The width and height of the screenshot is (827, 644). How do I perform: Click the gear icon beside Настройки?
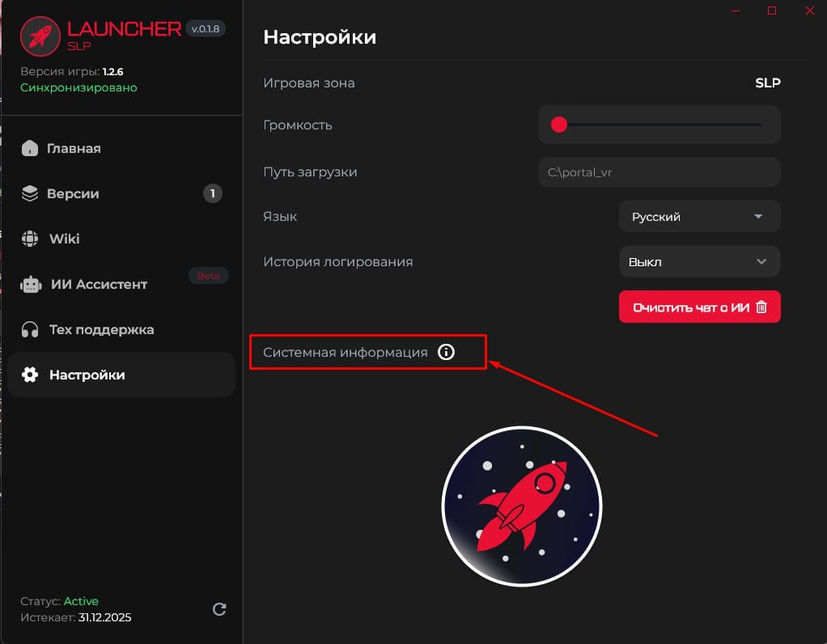29,375
